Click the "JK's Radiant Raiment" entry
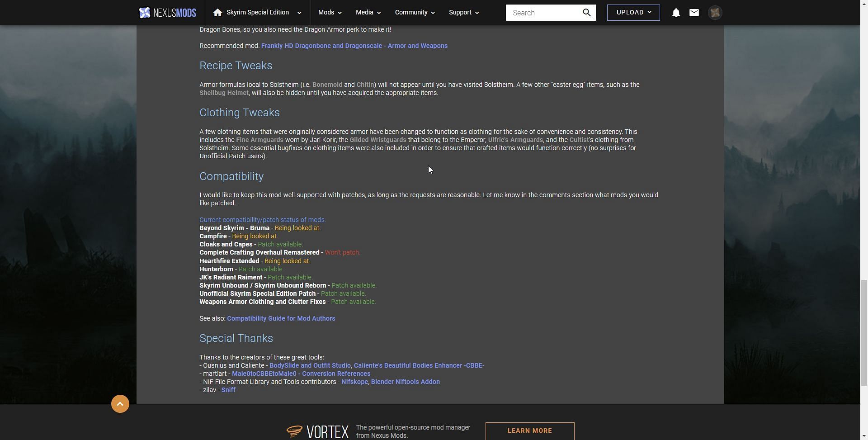The width and height of the screenshot is (868, 440). tap(231, 277)
